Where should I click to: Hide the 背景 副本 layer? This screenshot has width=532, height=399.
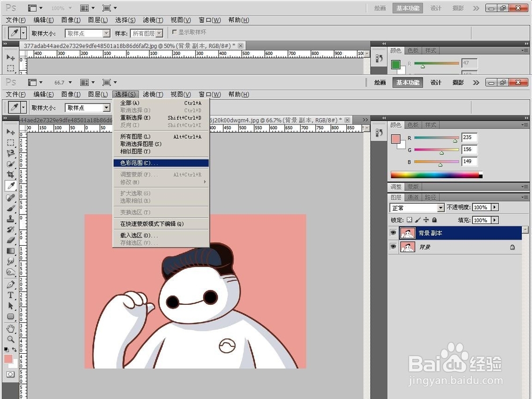tap(393, 233)
